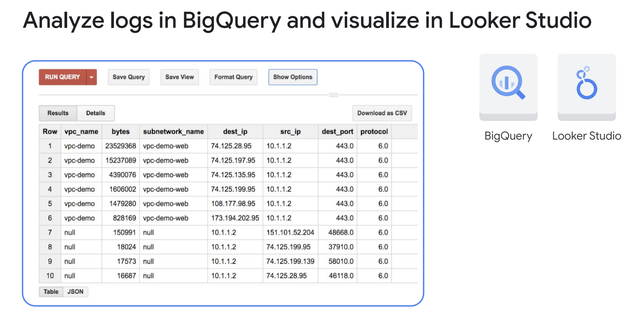Switch to the Results tab

pos(58,113)
